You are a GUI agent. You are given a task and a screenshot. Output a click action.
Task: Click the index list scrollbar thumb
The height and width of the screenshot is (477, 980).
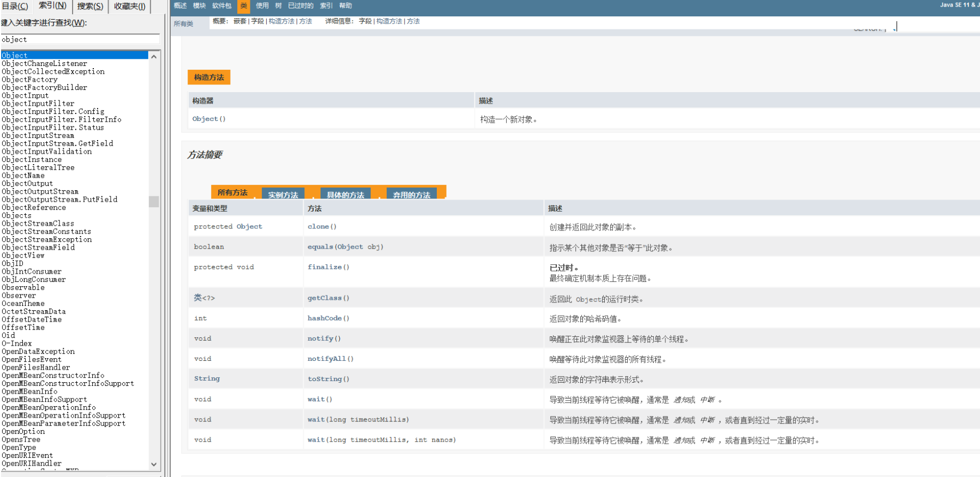(x=154, y=202)
